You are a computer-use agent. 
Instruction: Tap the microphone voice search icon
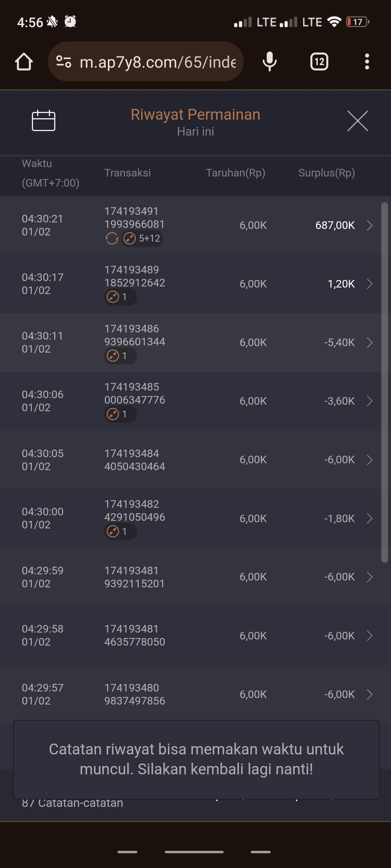click(x=269, y=62)
